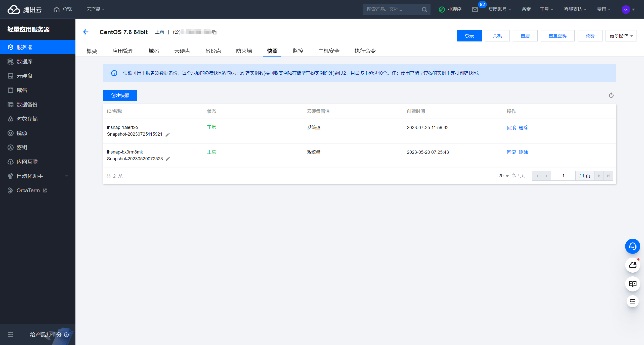Go to the next page
644x345 pixels.
599,176
